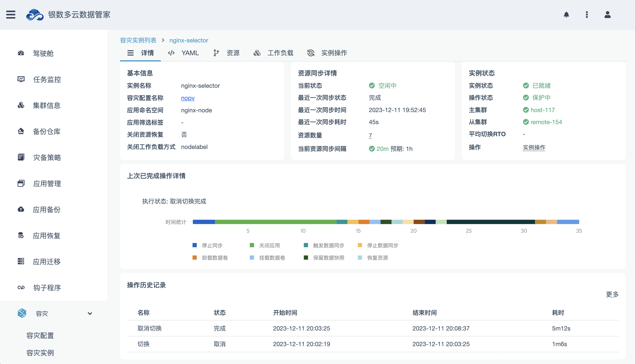635x364 pixels.
Task: Click the host-117 main cluster value
Action: (x=542, y=110)
